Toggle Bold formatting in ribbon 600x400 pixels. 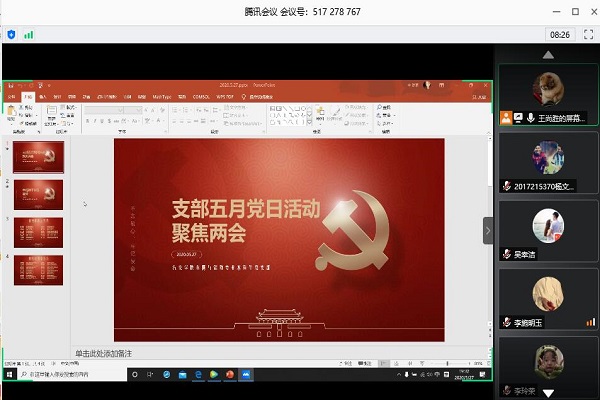coord(88,121)
